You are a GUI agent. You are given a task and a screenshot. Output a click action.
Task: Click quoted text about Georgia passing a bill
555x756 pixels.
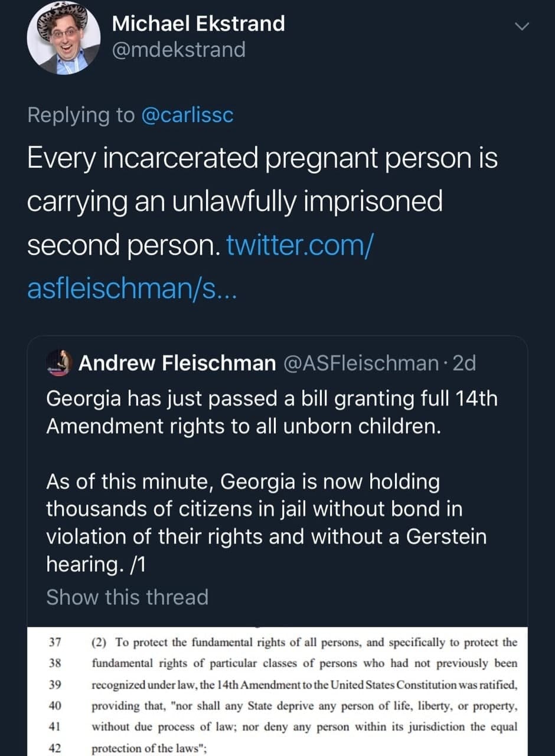pyautogui.click(x=272, y=412)
